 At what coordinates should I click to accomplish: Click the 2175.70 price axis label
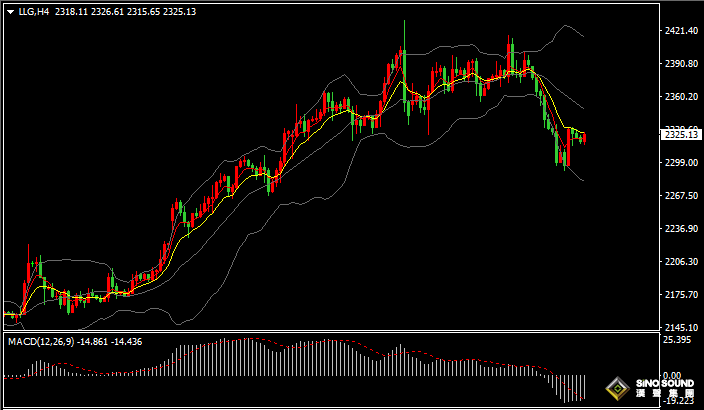pyautogui.click(x=680, y=295)
